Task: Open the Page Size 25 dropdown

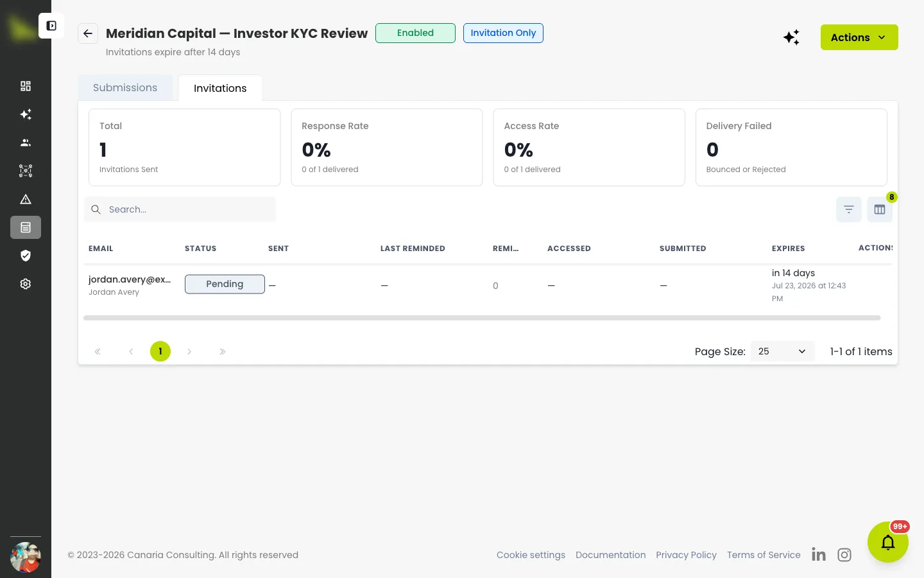Action: pos(782,351)
